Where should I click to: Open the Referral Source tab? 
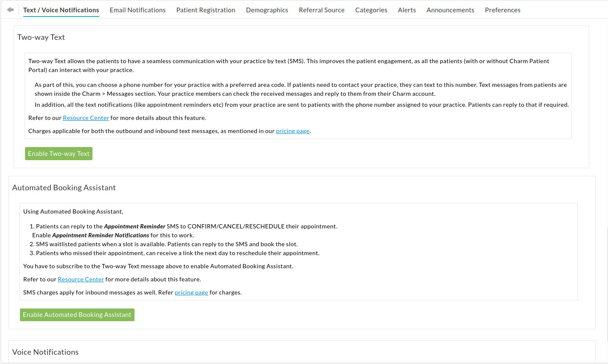(x=322, y=10)
